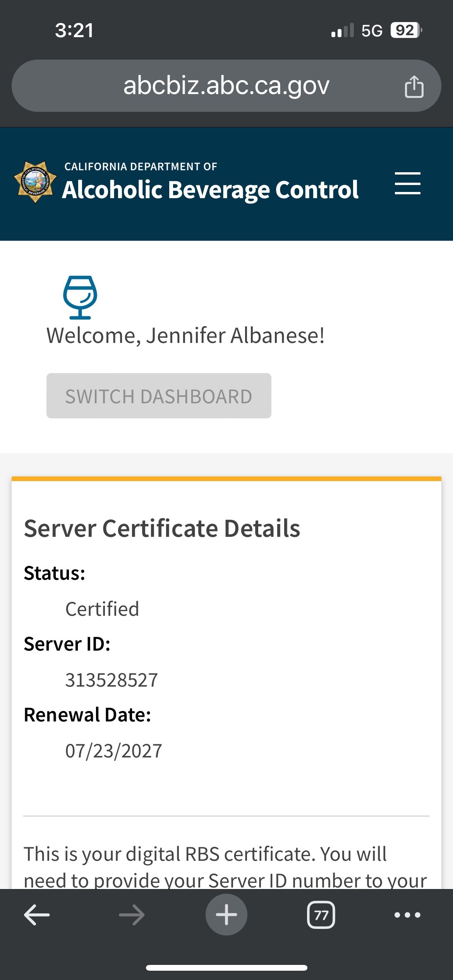453x980 pixels.
Task: Click the Alcoholic Beverage Control site title
Action: click(210, 190)
